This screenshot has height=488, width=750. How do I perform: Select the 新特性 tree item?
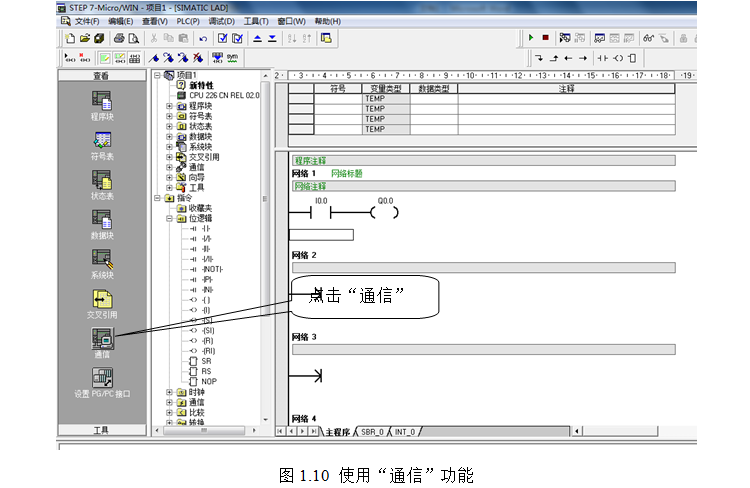coord(201,86)
